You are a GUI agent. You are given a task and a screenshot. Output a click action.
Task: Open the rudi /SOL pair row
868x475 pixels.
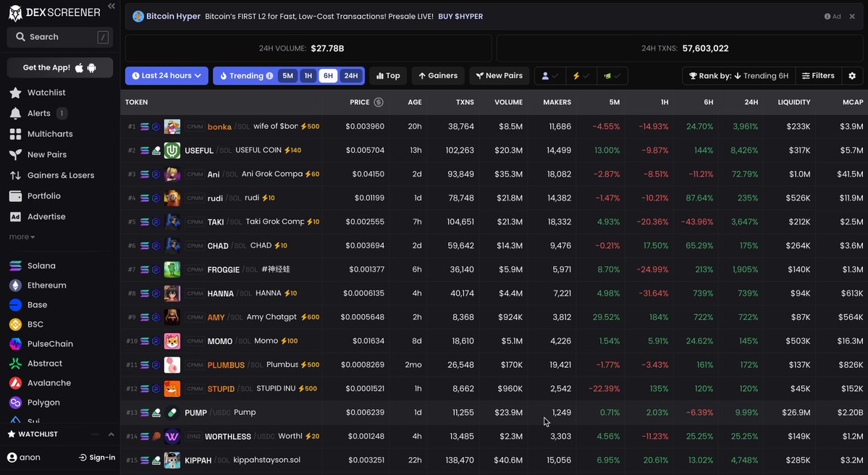494,198
